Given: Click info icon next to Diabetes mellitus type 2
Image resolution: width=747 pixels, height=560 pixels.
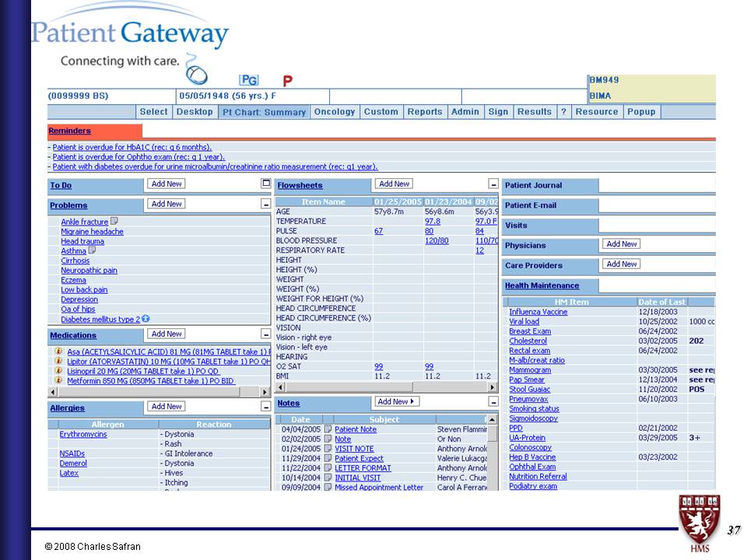Looking at the screenshot, I should click(x=146, y=319).
